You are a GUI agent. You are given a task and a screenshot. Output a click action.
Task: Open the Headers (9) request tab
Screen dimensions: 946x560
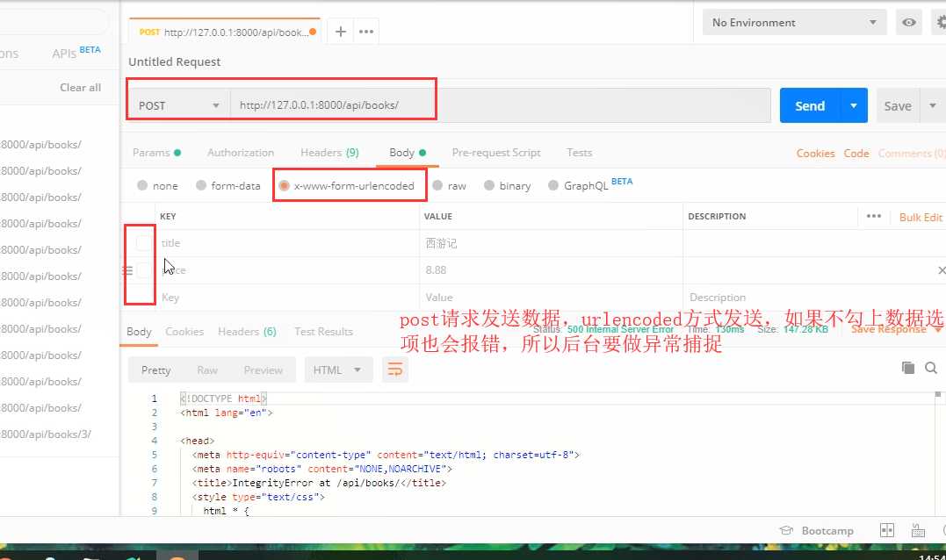(x=329, y=153)
